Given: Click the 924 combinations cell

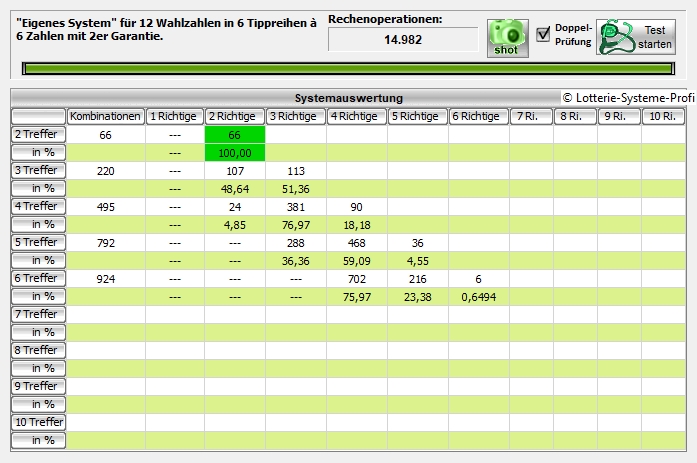Looking at the screenshot, I should pos(106,279).
